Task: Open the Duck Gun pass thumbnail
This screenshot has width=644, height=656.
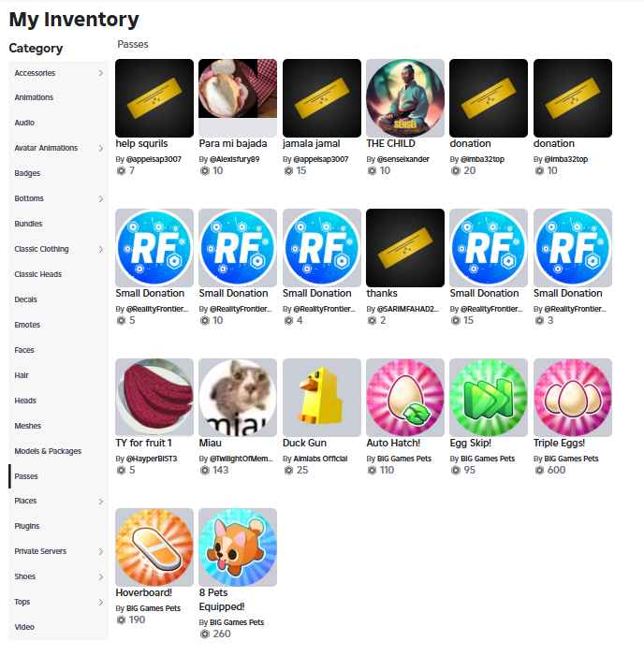Action: pyautogui.click(x=321, y=397)
